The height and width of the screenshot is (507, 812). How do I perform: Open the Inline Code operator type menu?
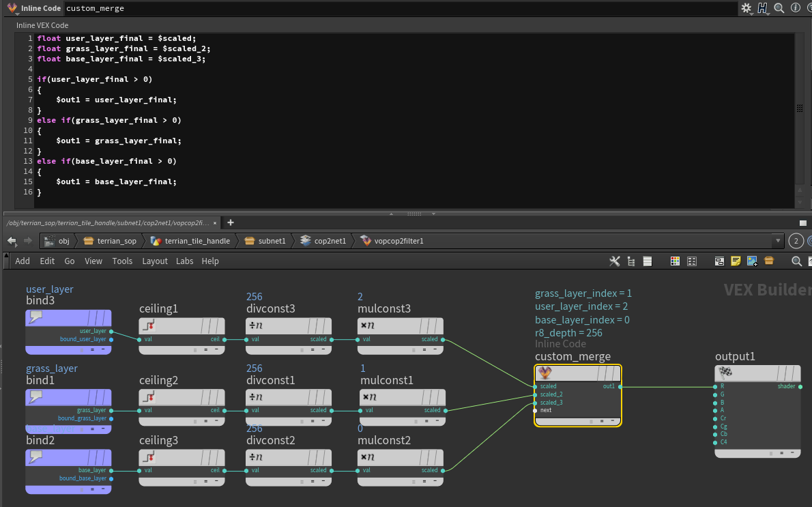[13, 8]
